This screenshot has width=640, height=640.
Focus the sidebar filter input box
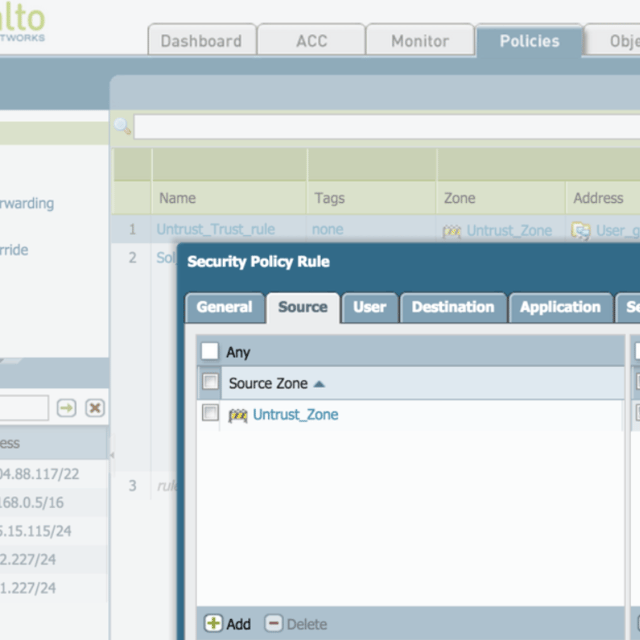[24, 407]
